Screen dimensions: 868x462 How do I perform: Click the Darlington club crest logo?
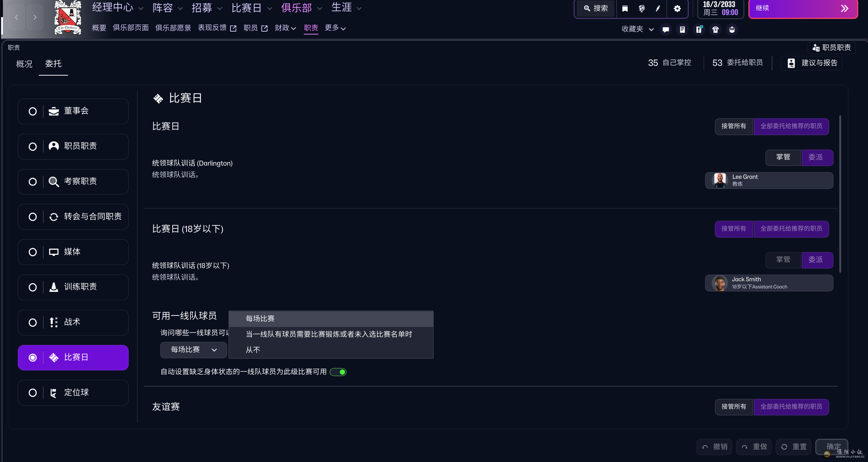[68, 17]
